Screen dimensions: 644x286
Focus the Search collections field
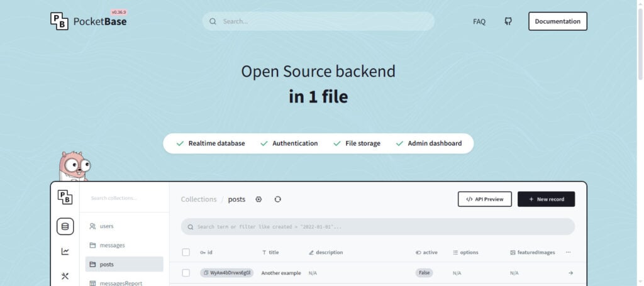(x=124, y=198)
